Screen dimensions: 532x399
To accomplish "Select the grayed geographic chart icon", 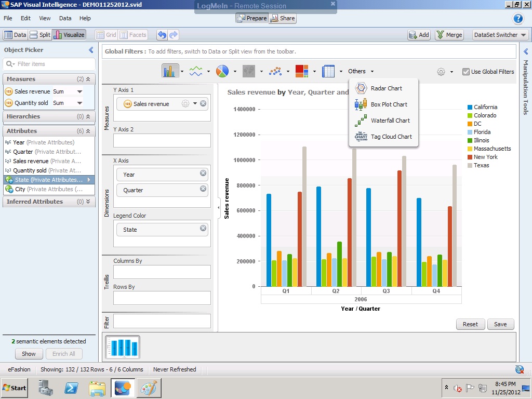I will tap(249, 71).
